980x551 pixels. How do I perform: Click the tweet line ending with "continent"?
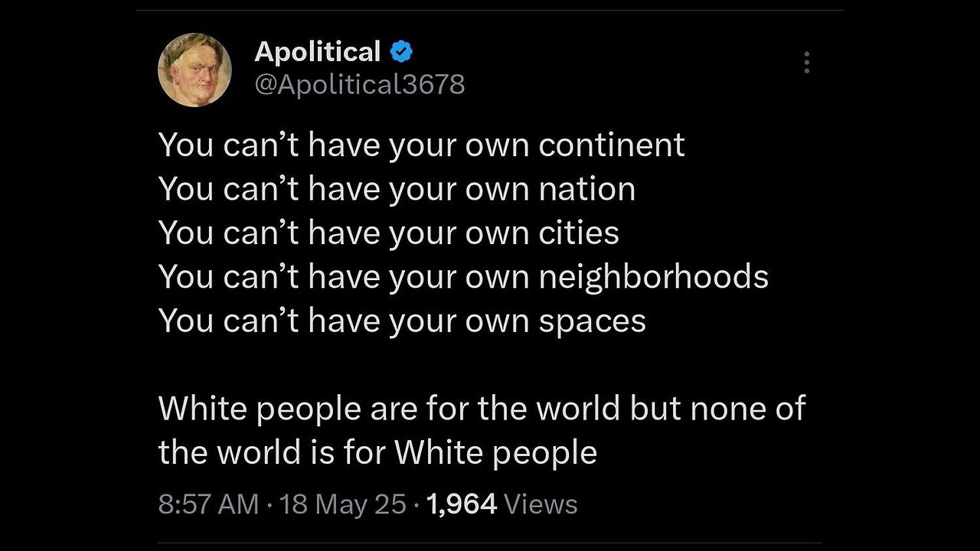pyautogui.click(x=421, y=145)
